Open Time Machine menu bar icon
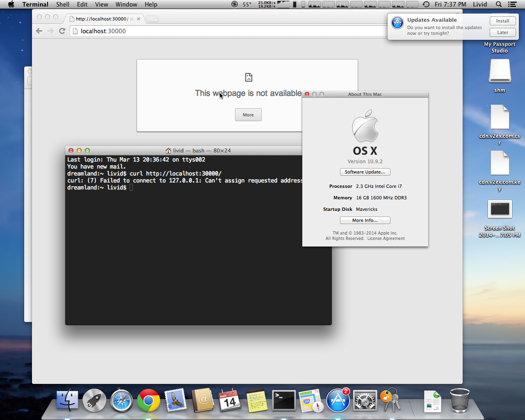The width and height of the screenshot is (525, 420). (x=426, y=4)
